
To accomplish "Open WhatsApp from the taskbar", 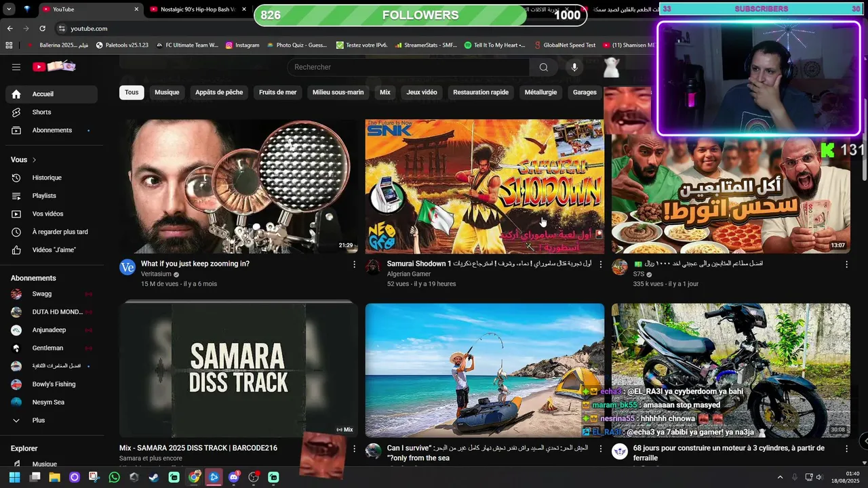I will pyautogui.click(x=114, y=477).
